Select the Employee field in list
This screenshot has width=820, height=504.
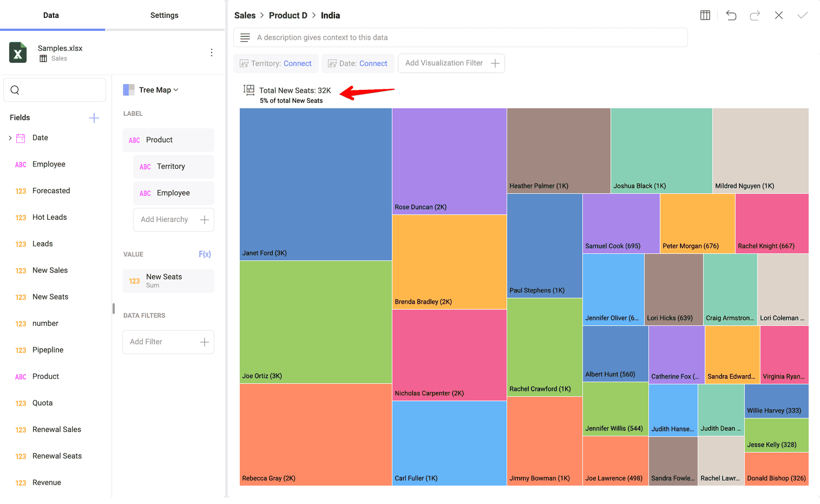49,164
